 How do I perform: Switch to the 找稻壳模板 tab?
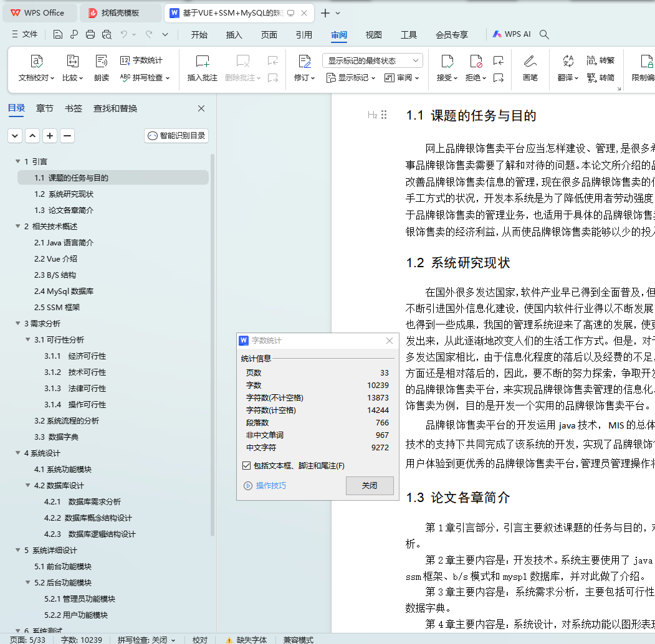[120, 13]
